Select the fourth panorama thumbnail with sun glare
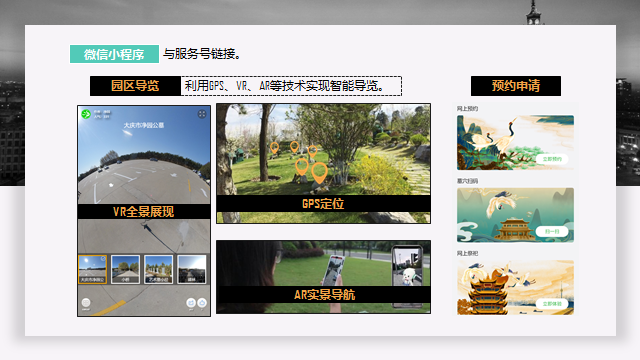The height and width of the screenshot is (360, 640). point(192,269)
